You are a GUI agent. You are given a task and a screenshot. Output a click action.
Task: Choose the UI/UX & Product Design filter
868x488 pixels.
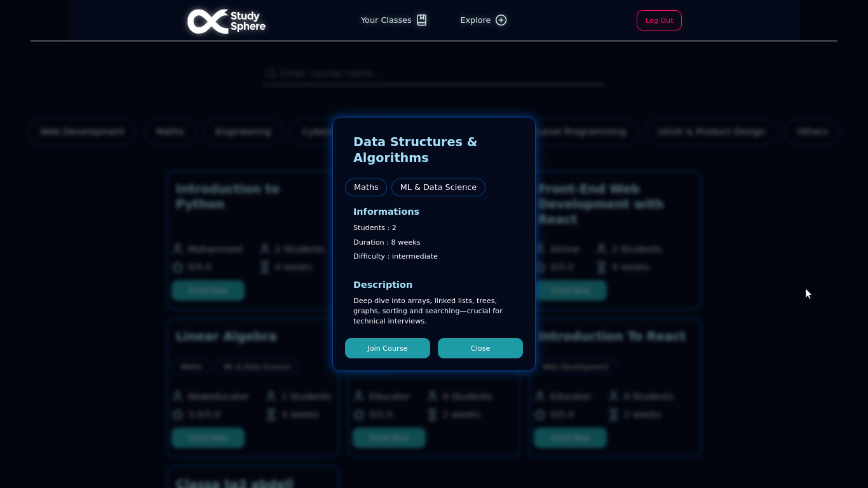[x=711, y=132]
